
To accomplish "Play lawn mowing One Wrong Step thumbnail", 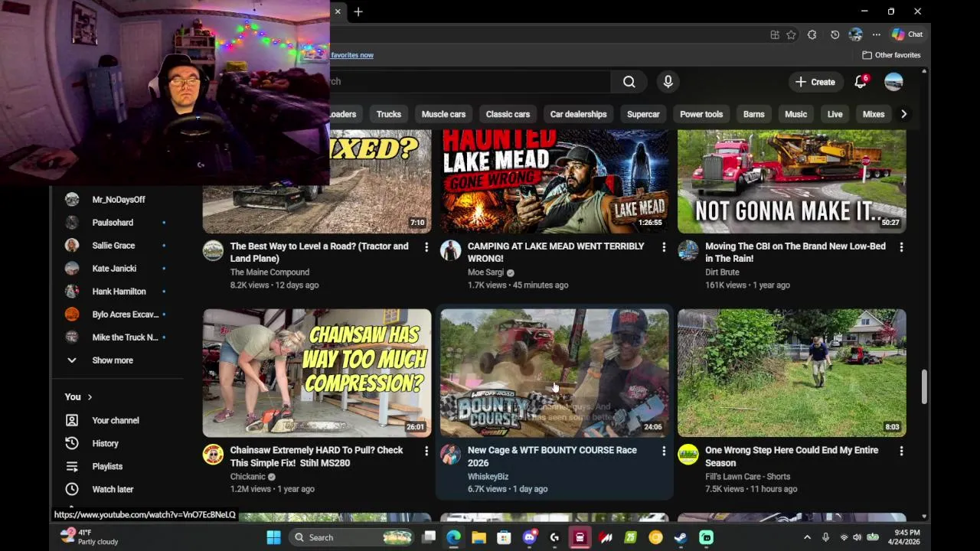I will [792, 373].
